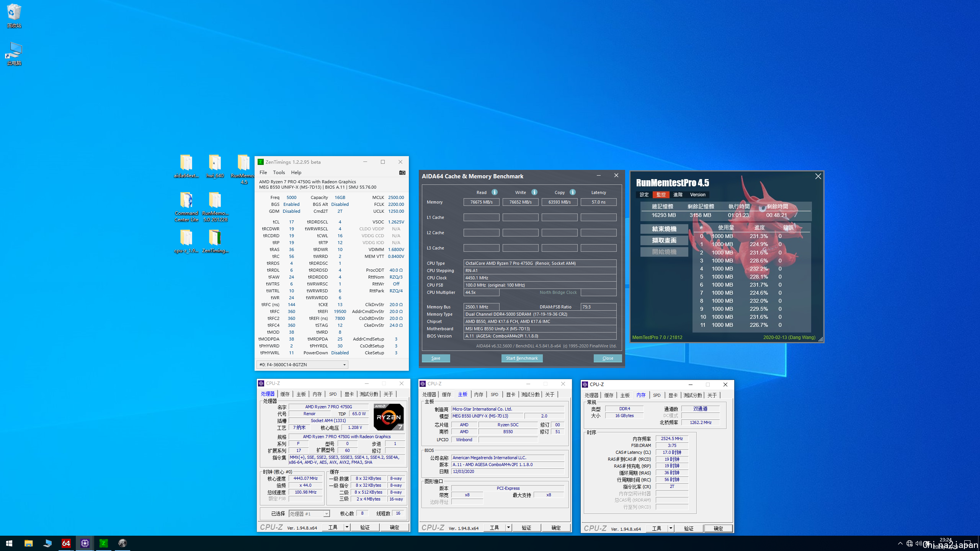Click the AIDA64 Close button

coord(608,358)
